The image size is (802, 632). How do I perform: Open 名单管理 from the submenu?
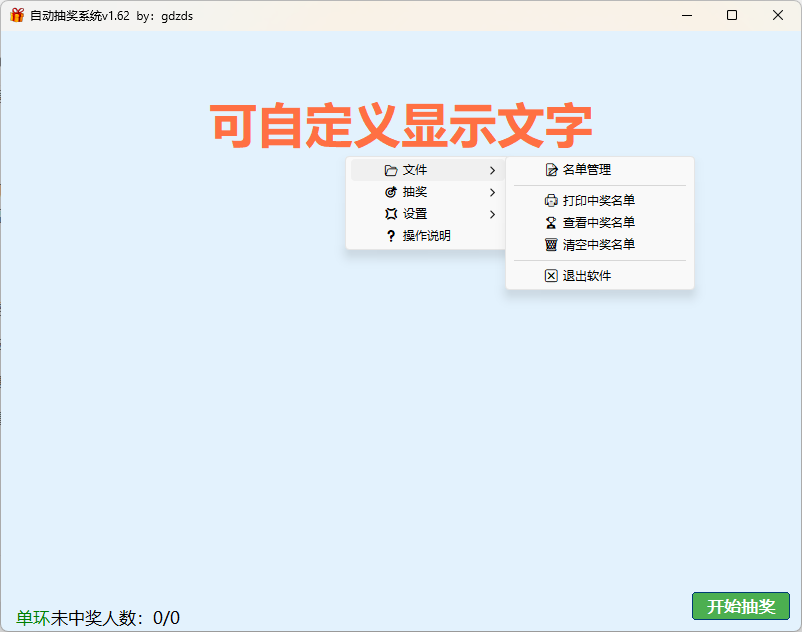[586, 170]
